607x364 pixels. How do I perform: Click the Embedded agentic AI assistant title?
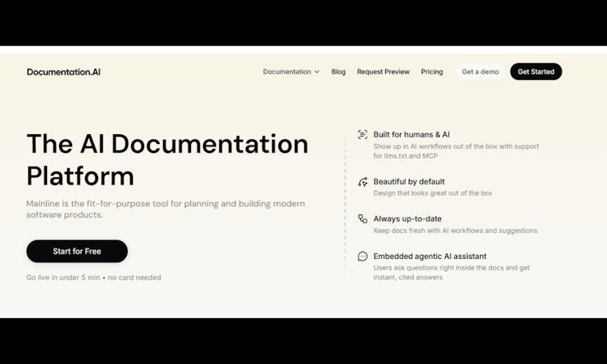click(430, 256)
